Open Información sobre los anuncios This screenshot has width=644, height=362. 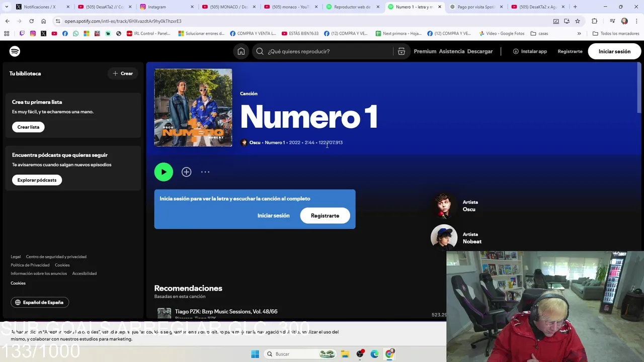coord(39,274)
